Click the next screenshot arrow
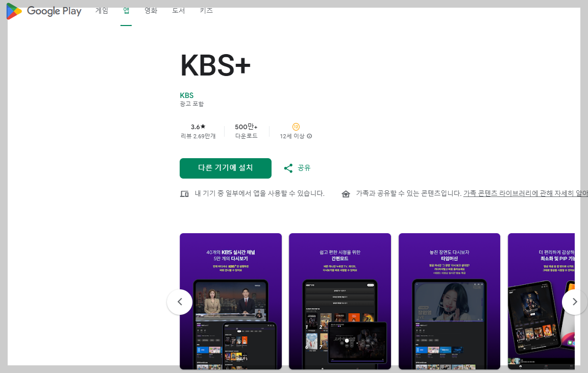 pos(575,302)
